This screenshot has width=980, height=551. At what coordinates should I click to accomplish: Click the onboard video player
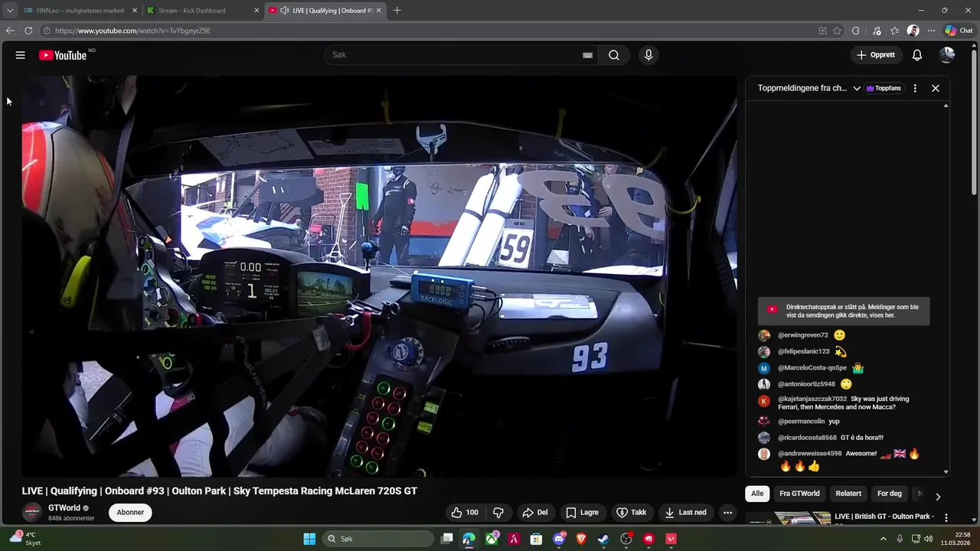pyautogui.click(x=379, y=275)
